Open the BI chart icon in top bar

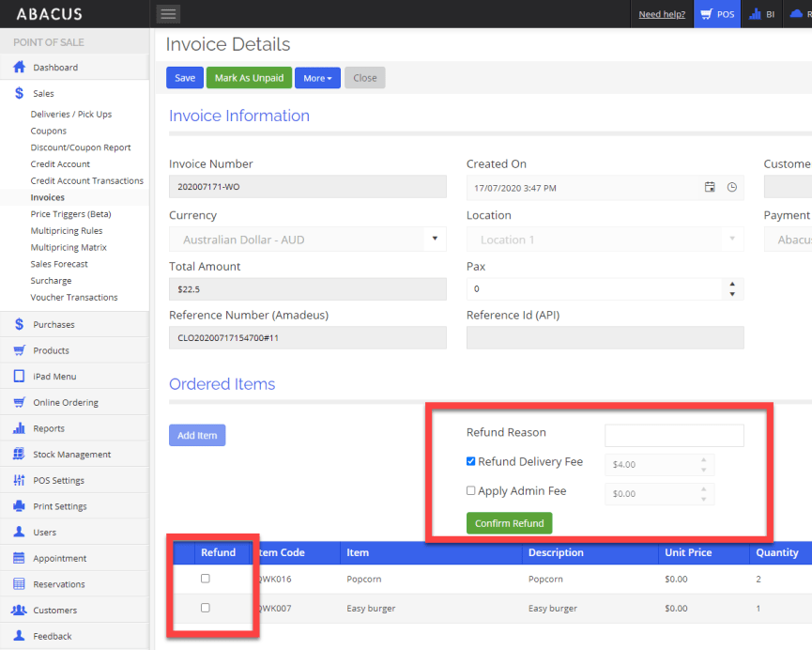coord(754,14)
